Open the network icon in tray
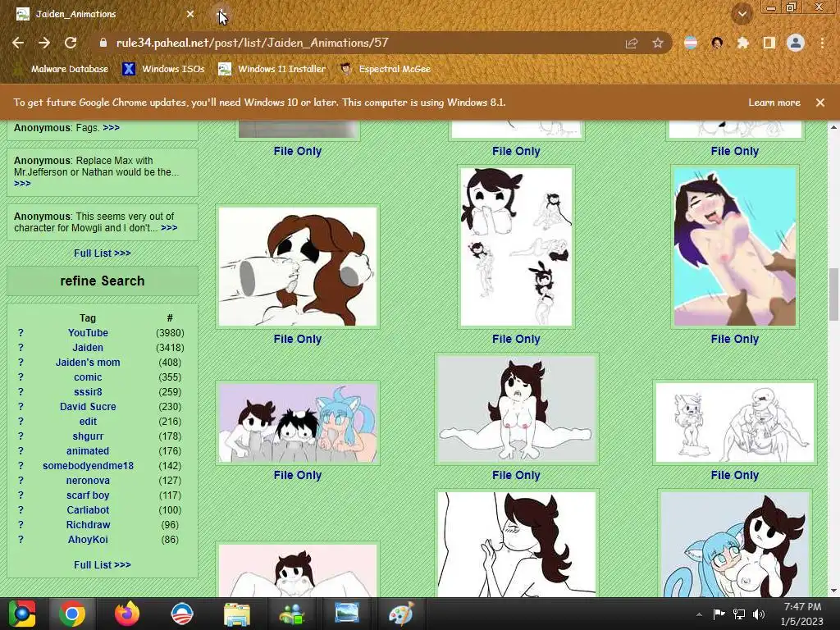 [739, 614]
